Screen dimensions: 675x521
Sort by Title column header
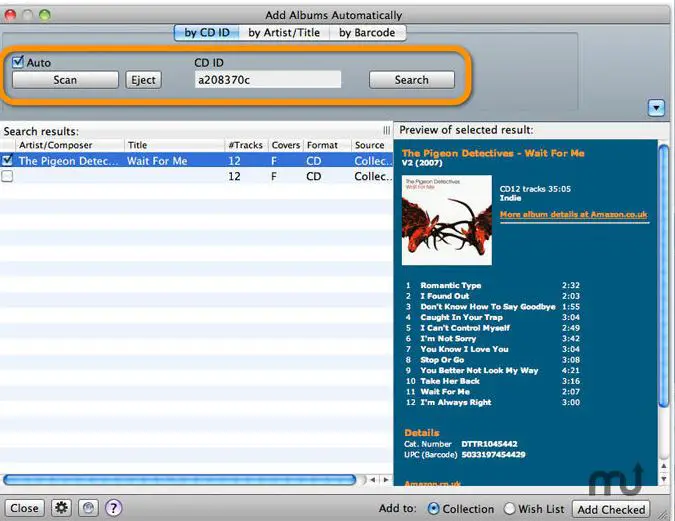tap(174, 145)
